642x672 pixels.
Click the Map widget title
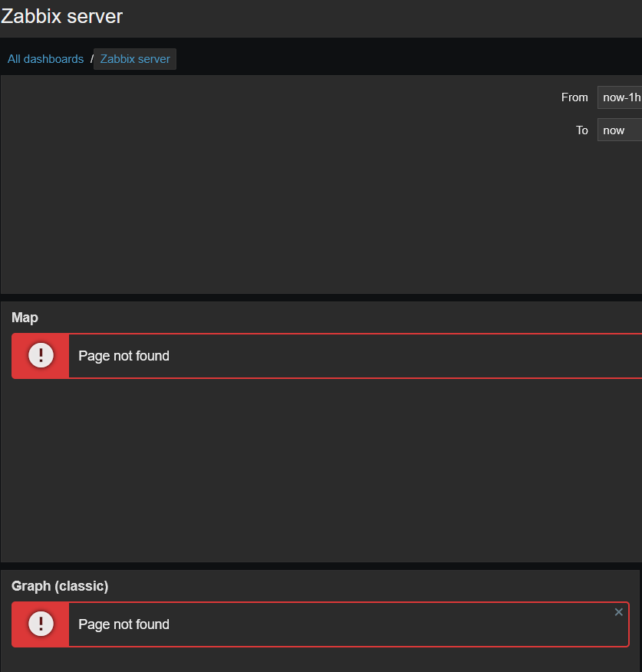point(25,318)
